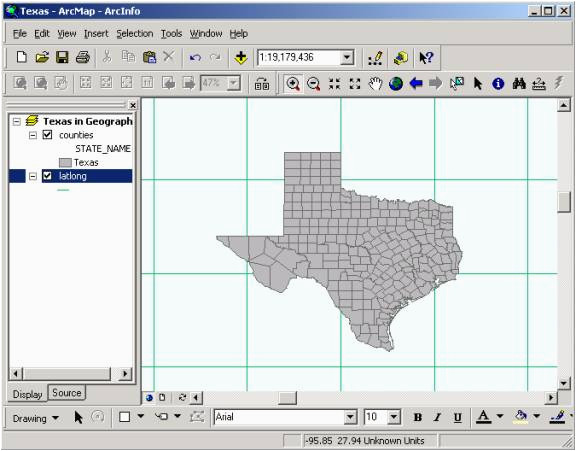Image resolution: width=576 pixels, height=451 pixels.
Task: Open the Drawing menu button
Action: [36, 418]
